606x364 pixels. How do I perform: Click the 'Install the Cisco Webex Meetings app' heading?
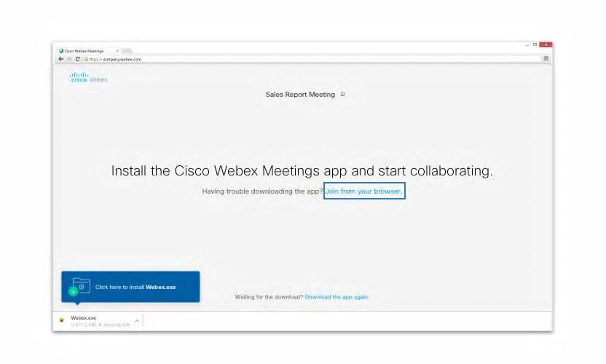tap(302, 170)
